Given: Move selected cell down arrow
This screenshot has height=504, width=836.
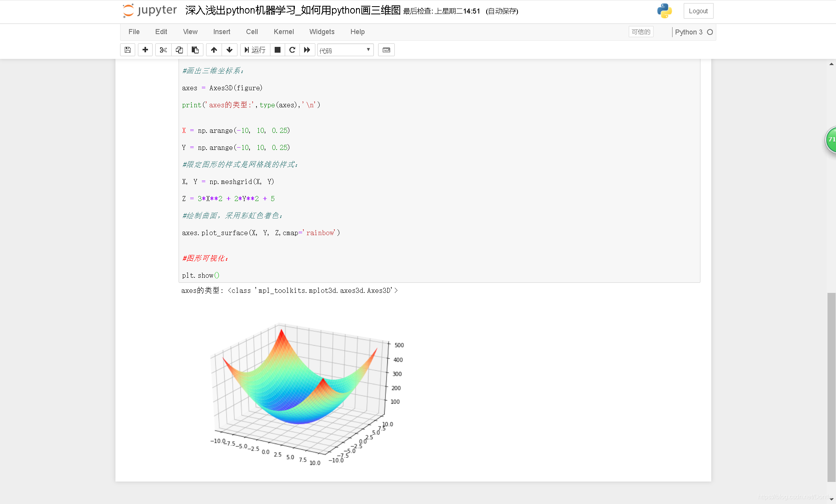Looking at the screenshot, I should (x=229, y=50).
